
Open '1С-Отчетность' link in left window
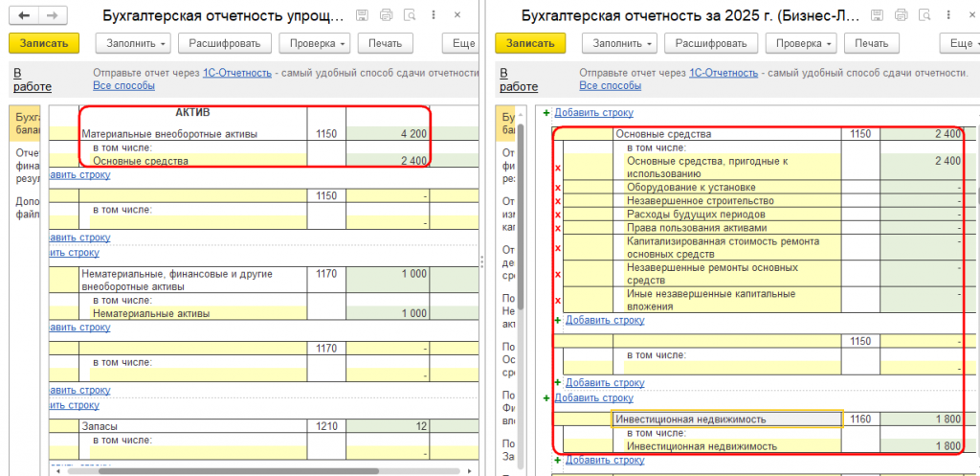pos(237,73)
